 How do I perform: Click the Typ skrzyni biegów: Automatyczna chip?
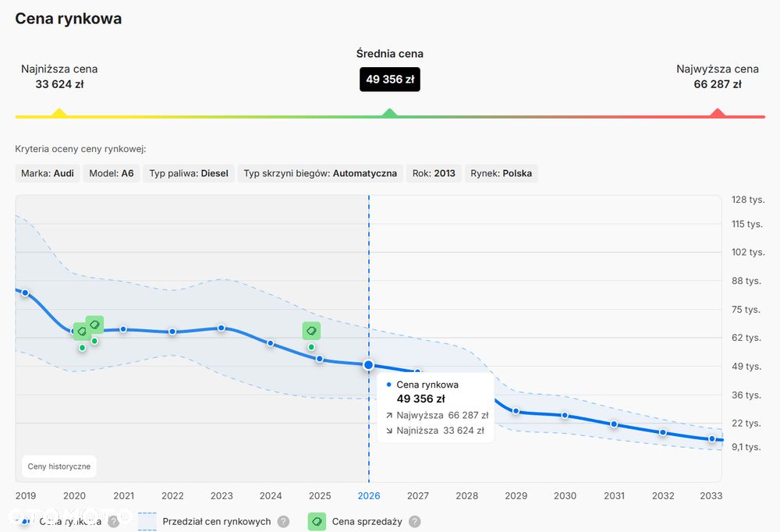point(321,173)
